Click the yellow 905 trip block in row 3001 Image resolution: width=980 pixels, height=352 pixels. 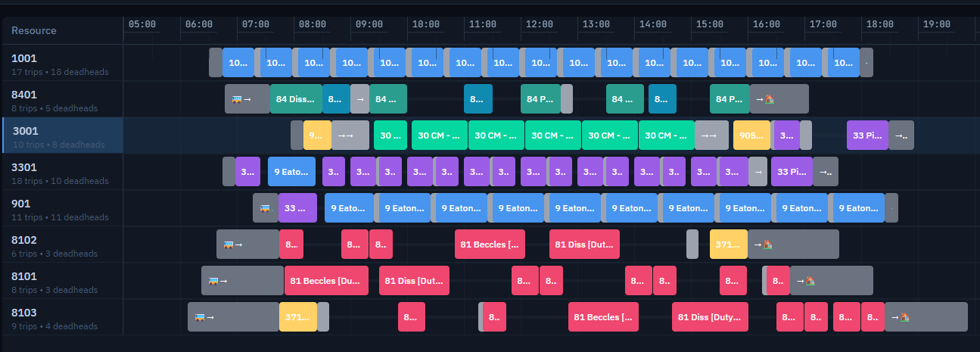751,136
